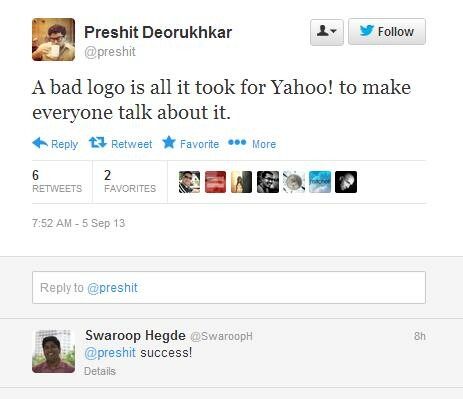The height and width of the screenshot is (399, 463).
Task: Click the red retweeter avatar
Action: click(x=215, y=182)
